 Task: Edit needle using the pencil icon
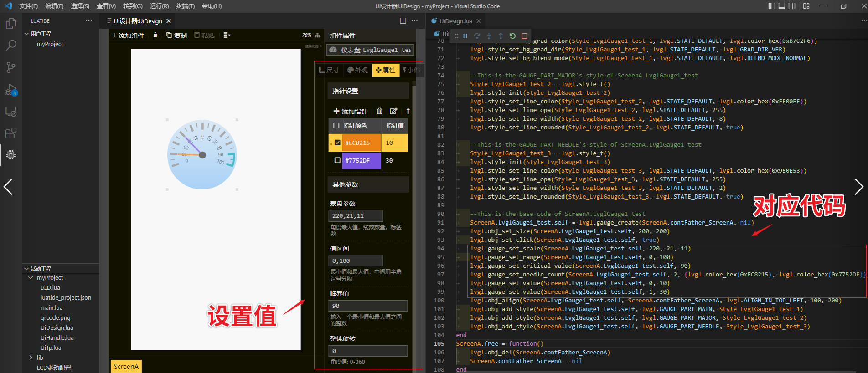point(393,111)
